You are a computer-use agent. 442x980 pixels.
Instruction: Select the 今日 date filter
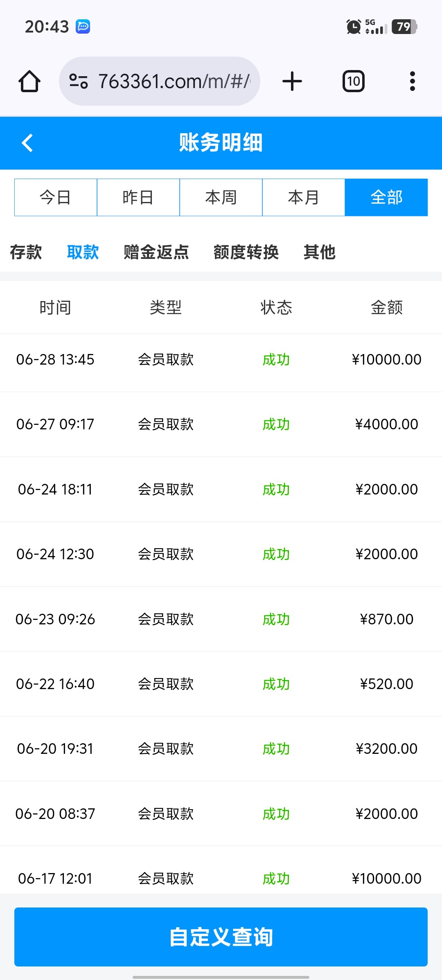tap(56, 197)
